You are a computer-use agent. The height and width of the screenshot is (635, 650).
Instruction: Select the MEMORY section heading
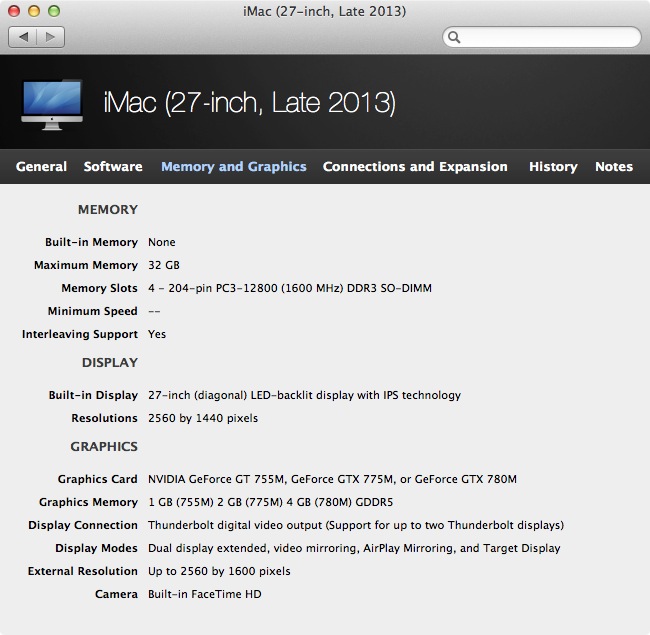[108, 210]
